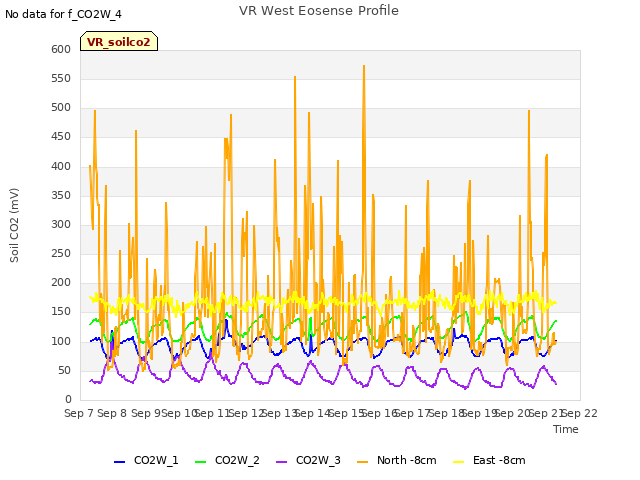
Task: Click the 50 y-axis tick label
Action: point(65,371)
